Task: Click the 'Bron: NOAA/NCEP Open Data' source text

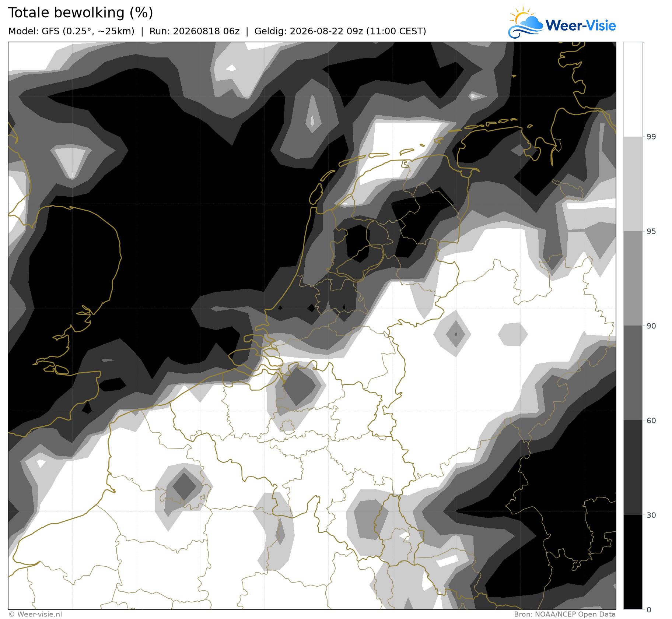Action: (565, 614)
